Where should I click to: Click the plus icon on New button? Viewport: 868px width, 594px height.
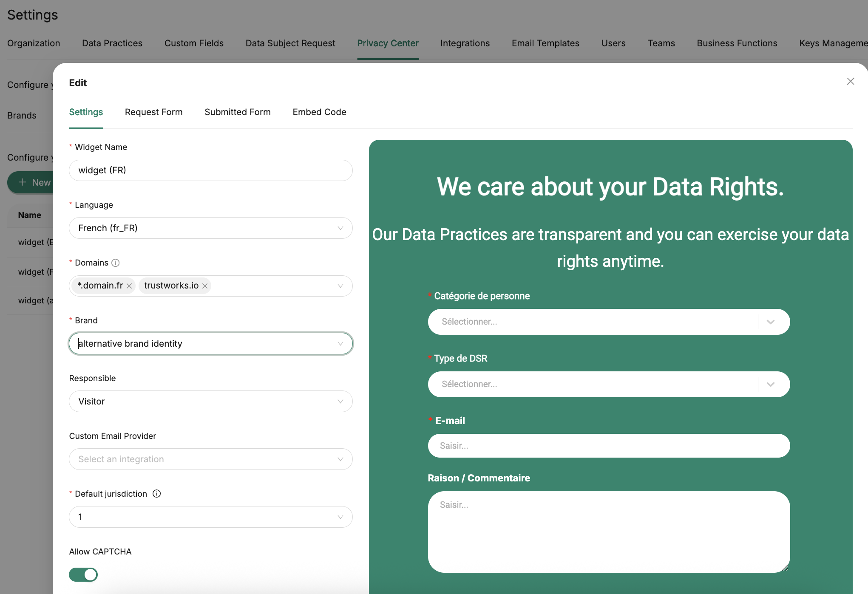coord(23,182)
